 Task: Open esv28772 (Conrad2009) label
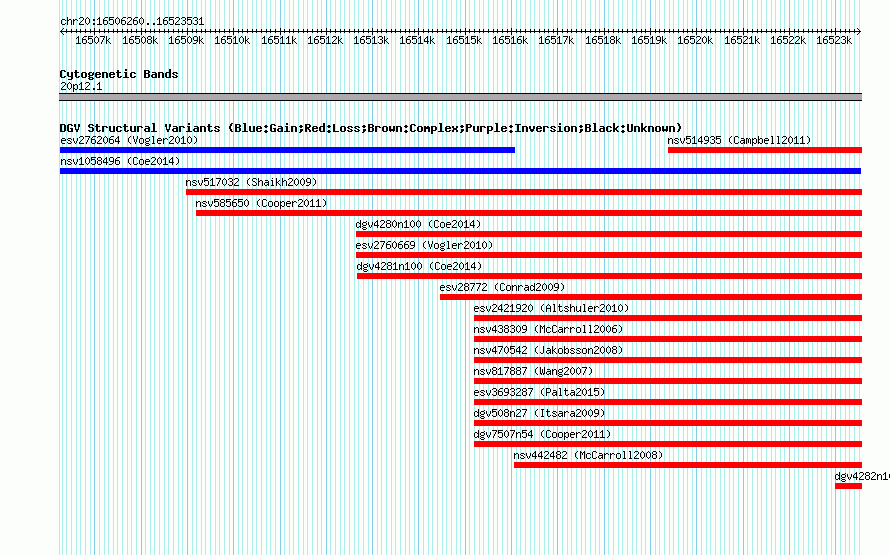(502, 287)
